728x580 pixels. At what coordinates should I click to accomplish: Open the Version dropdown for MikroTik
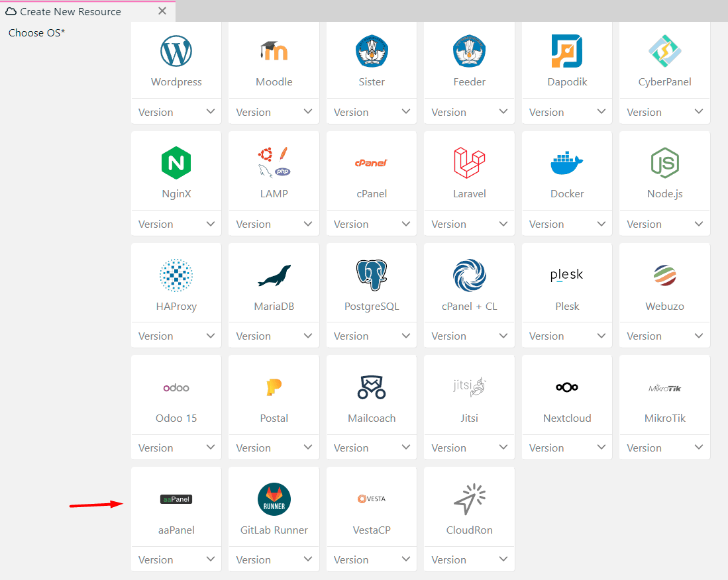664,448
